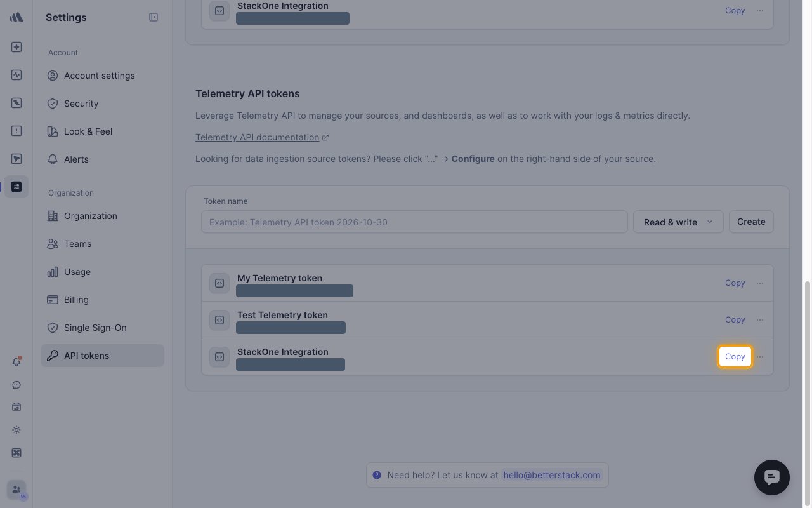Click the code icon beside Test Telemetry token
This screenshot has height=508, width=812.
click(219, 320)
